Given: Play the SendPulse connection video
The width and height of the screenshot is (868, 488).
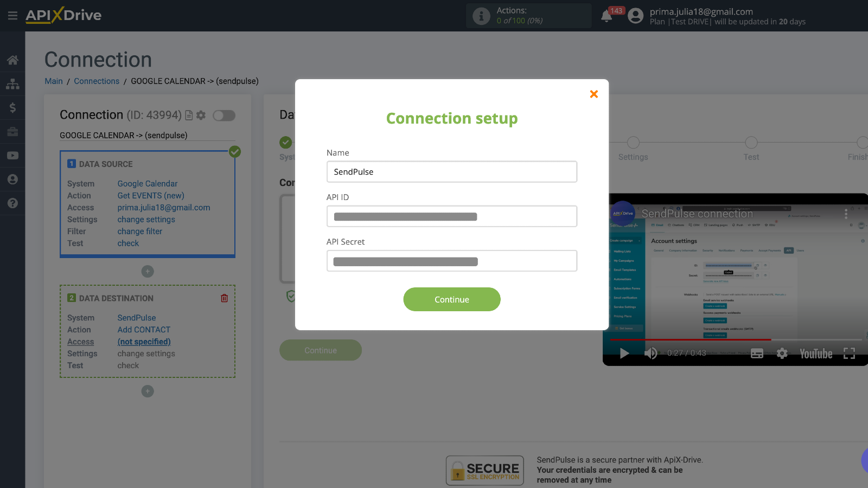Looking at the screenshot, I should point(624,354).
